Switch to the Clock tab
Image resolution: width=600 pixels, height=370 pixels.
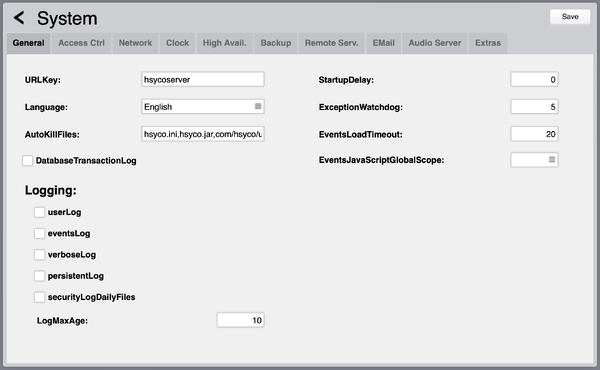click(178, 43)
